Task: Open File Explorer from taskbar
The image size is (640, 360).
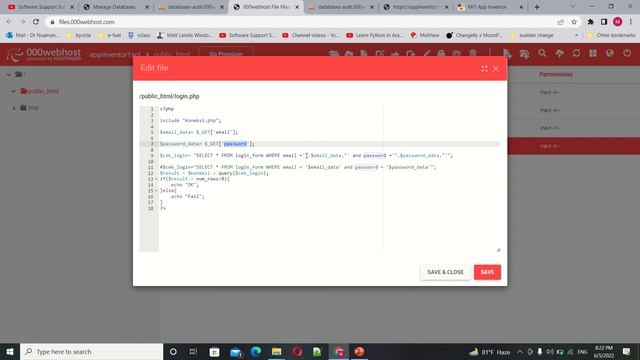Action: 276,351
